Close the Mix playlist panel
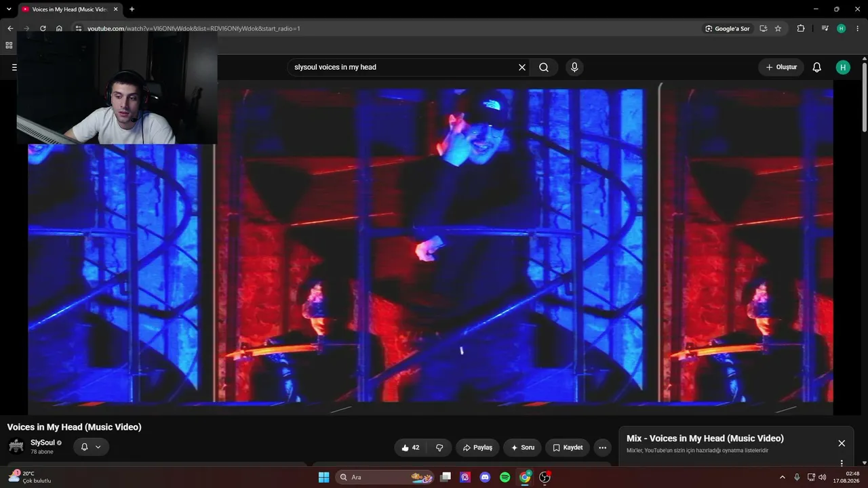 [x=842, y=443]
